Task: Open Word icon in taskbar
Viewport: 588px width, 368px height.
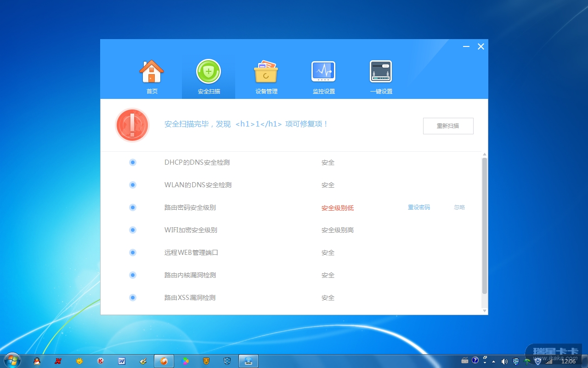Action: [122, 361]
